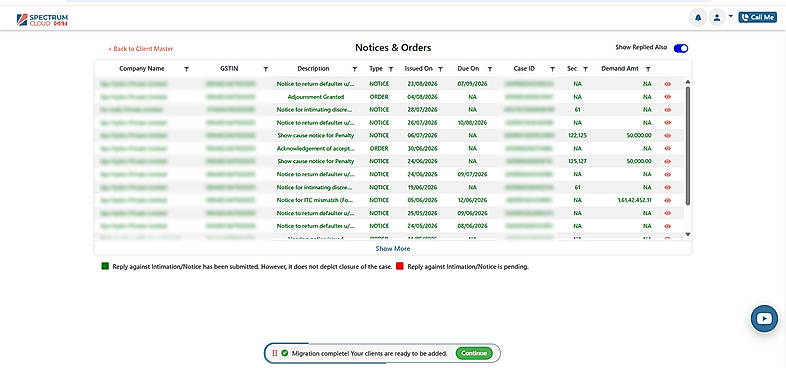Open the YouTube video help button
The height and width of the screenshot is (368, 786).
point(764,318)
